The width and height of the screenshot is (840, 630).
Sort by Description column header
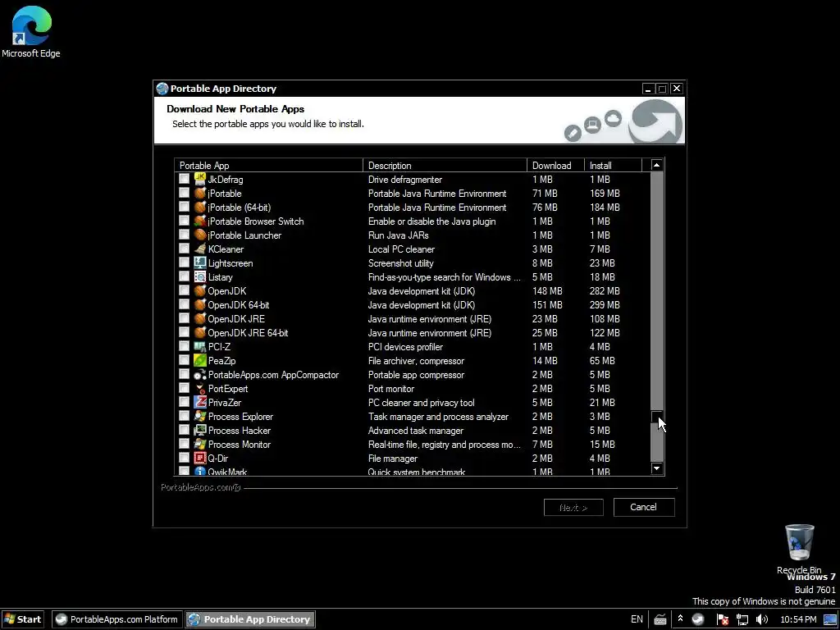click(445, 165)
